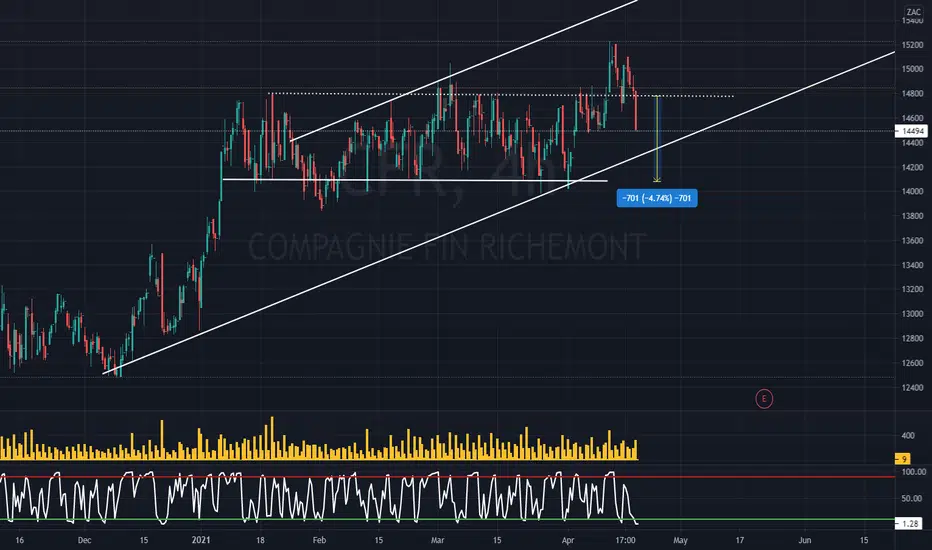Click the May label on time axis
This screenshot has height=550, width=932.
(x=680, y=540)
